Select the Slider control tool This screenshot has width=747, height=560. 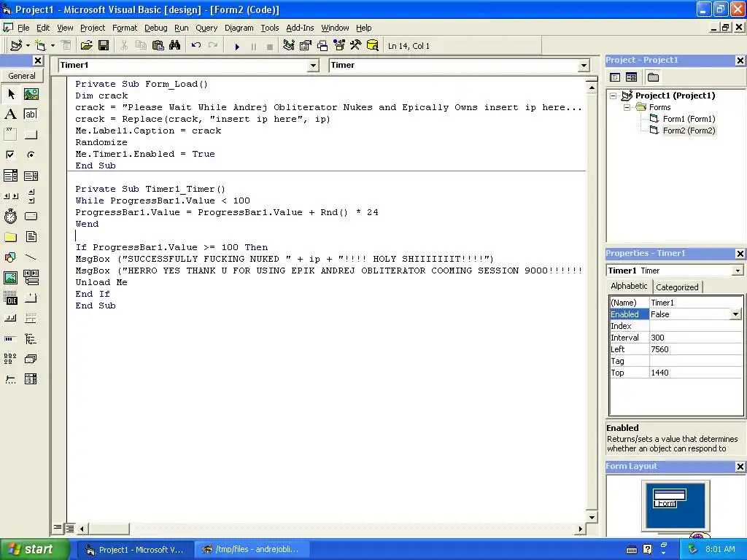pyautogui.click(x=10, y=379)
